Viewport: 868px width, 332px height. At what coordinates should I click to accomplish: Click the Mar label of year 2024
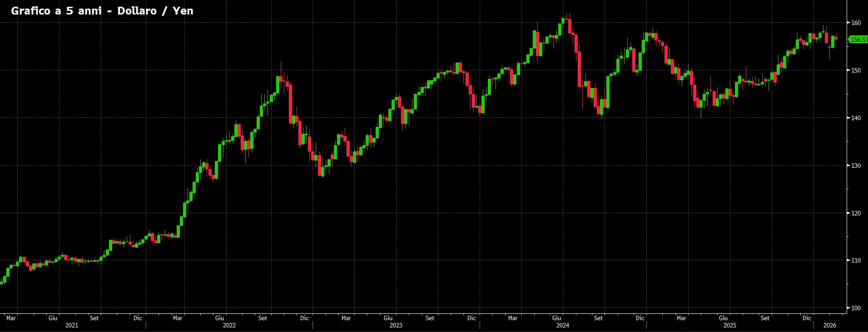coord(513,318)
